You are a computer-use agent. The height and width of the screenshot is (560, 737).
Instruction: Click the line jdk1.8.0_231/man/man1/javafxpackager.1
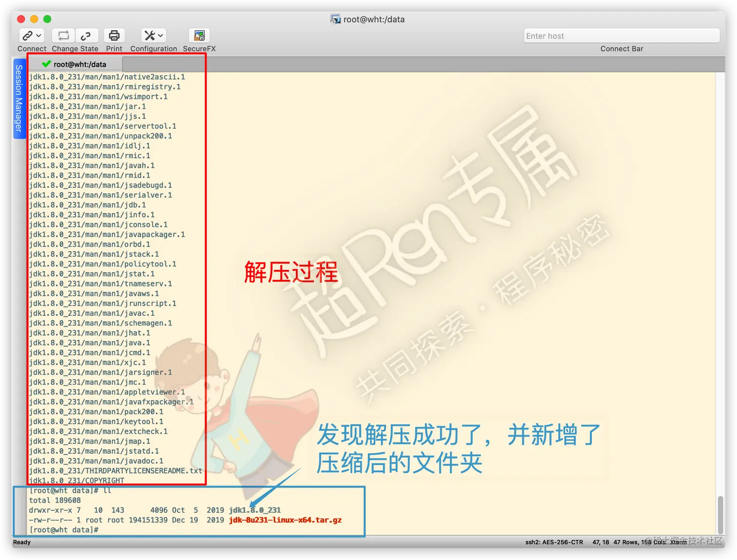pos(112,402)
